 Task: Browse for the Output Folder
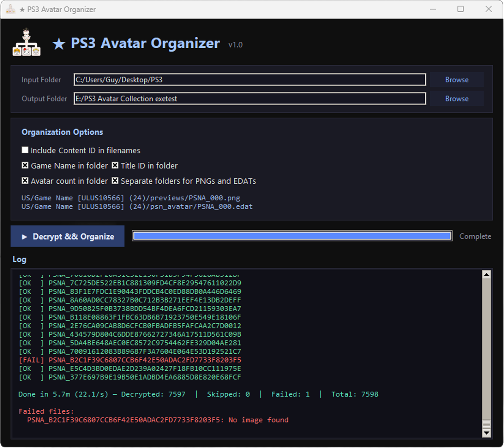pyautogui.click(x=457, y=98)
